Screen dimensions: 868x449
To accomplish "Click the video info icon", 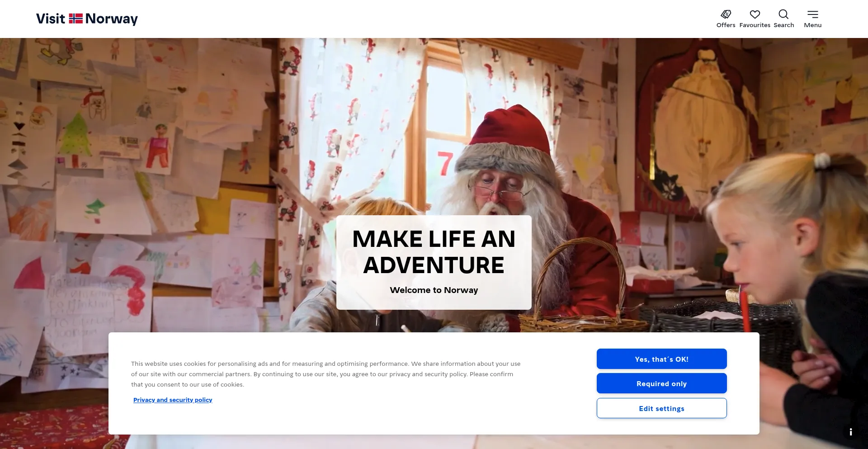I will pos(851,432).
